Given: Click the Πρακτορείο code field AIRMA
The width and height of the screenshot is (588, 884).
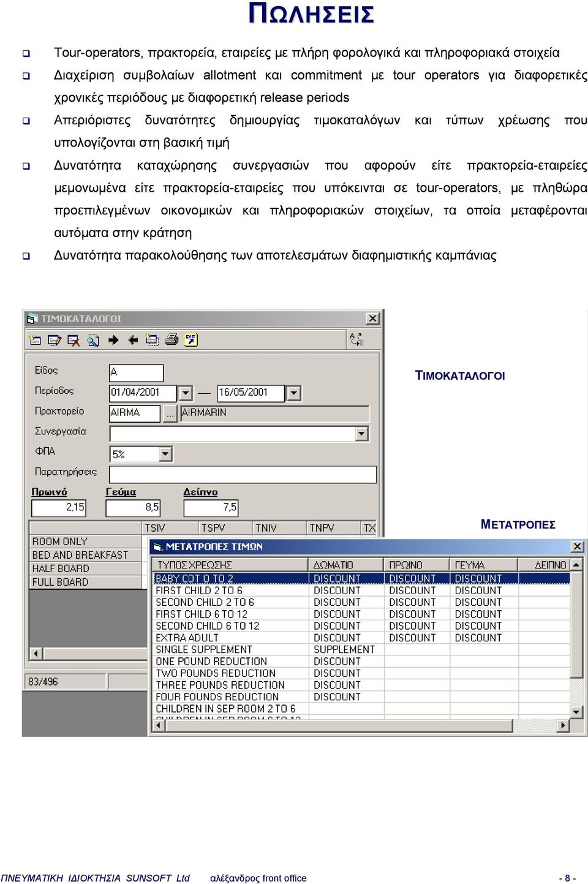Looking at the screenshot, I should point(135,414).
